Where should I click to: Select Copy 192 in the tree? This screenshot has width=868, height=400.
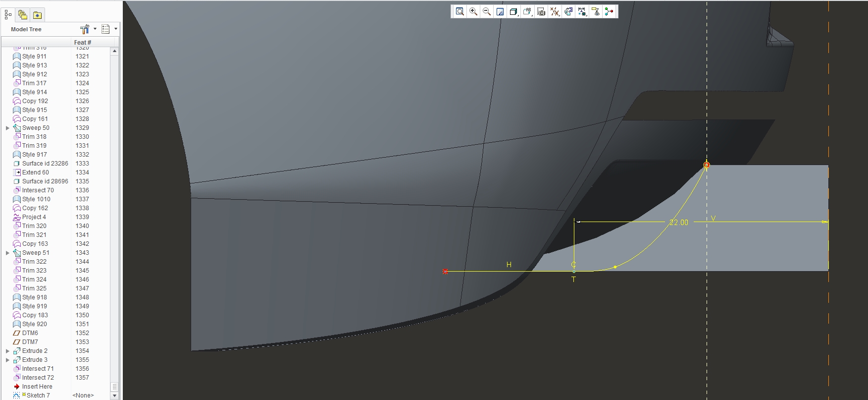[35, 101]
